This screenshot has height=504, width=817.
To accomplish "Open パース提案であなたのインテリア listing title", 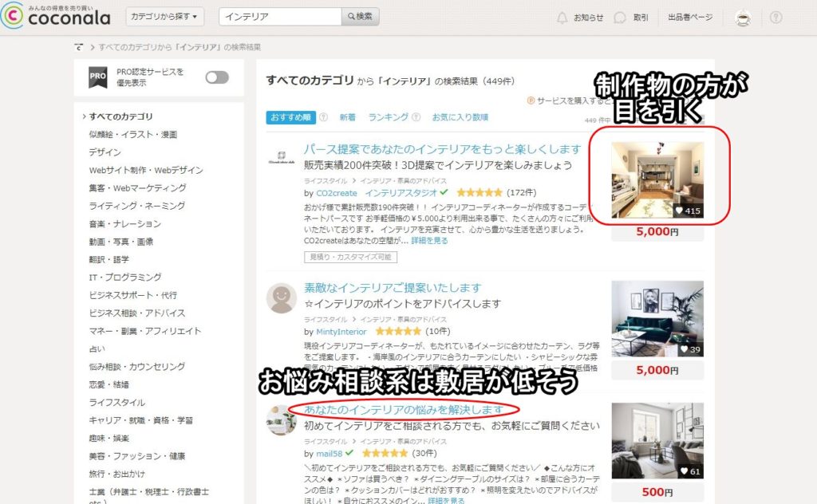I will (442, 149).
